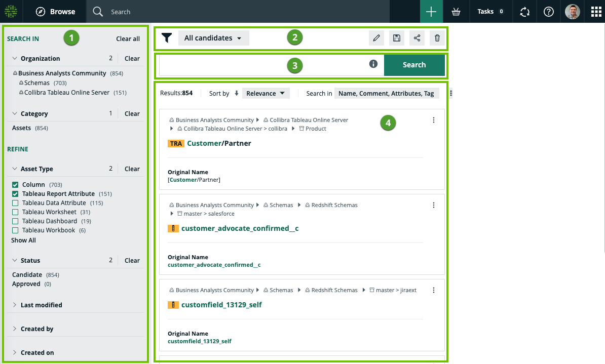Image resolution: width=605 pixels, height=364 pixels.
Task: Open the All candidates filter dropdown
Action: 213,38
